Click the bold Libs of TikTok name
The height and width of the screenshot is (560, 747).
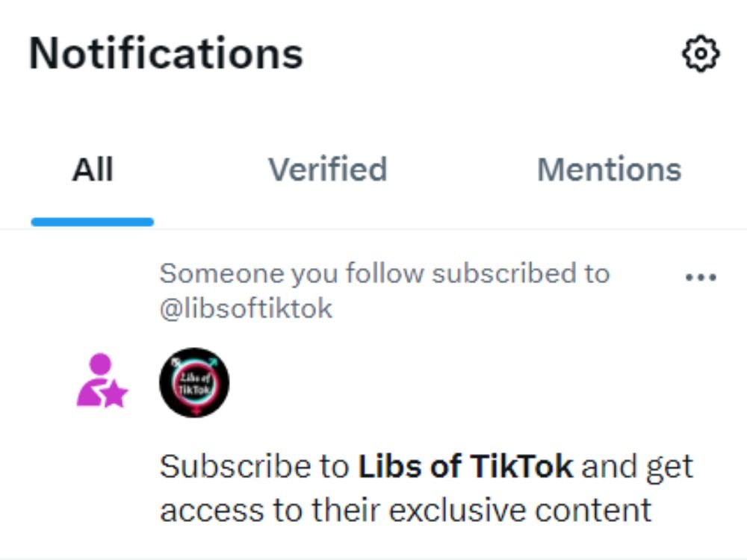465,465
